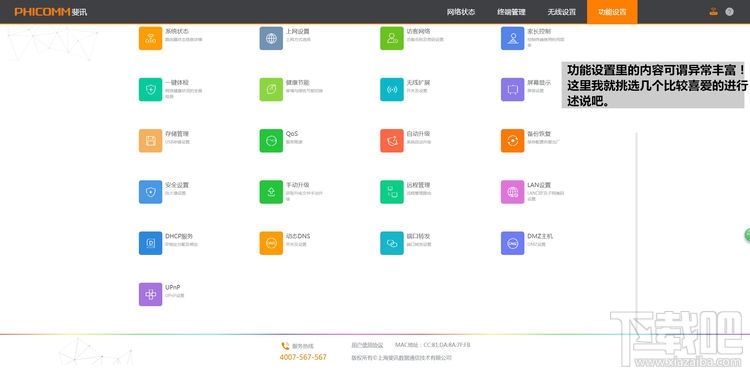Click the orange router icon in header
The width and height of the screenshot is (750, 372).
click(714, 12)
